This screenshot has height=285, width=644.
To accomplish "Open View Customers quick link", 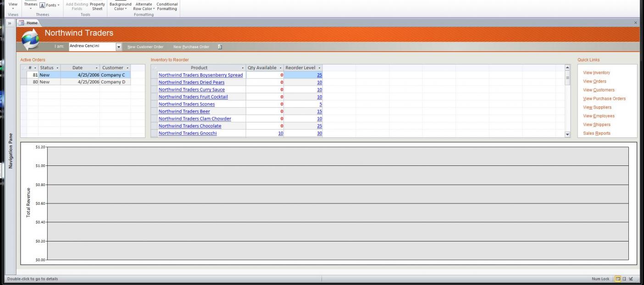I will coord(599,90).
